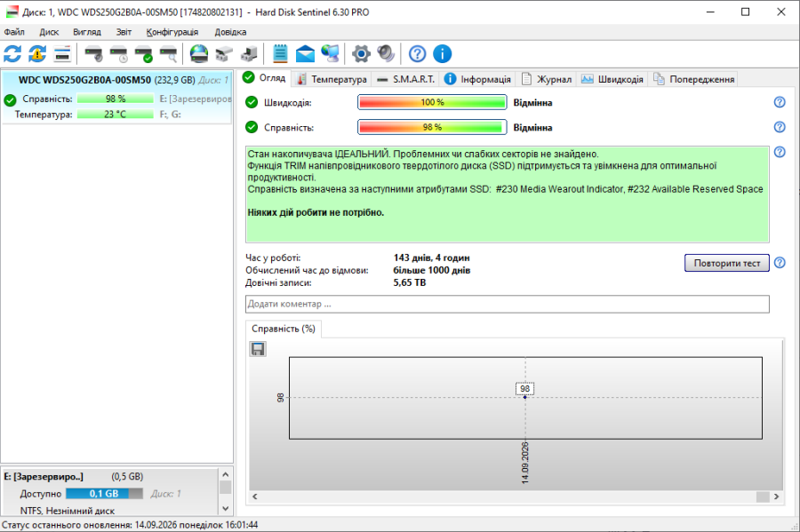800x532 pixels.
Task: Switch to the Швидкодія tab
Action: click(x=612, y=79)
